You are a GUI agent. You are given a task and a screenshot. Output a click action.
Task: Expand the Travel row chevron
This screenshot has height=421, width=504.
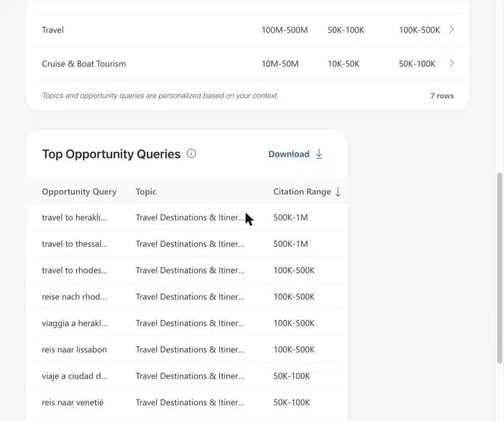tap(452, 30)
